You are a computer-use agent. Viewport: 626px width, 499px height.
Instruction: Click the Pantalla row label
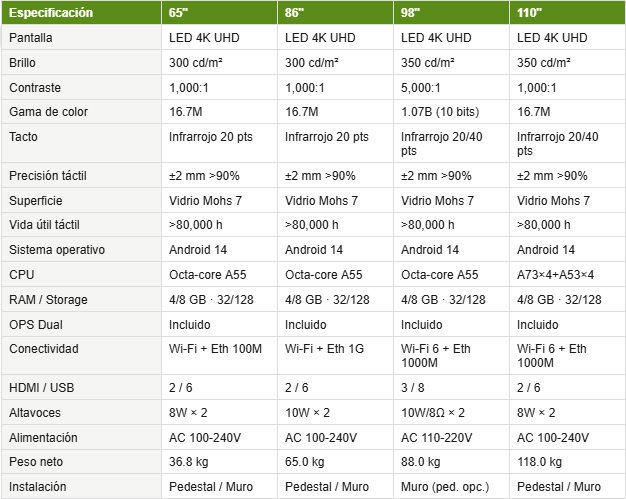click(81, 38)
